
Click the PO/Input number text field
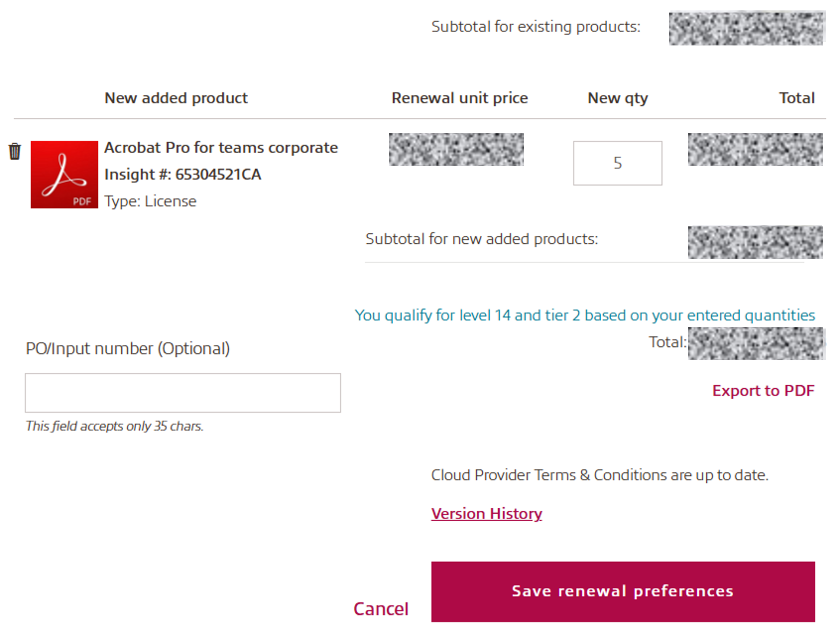pos(183,393)
